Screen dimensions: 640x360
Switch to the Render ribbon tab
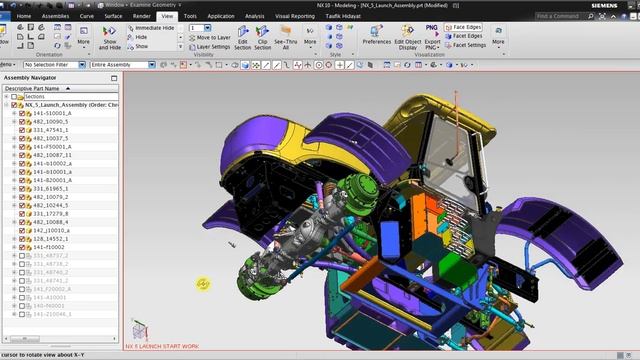point(142,16)
